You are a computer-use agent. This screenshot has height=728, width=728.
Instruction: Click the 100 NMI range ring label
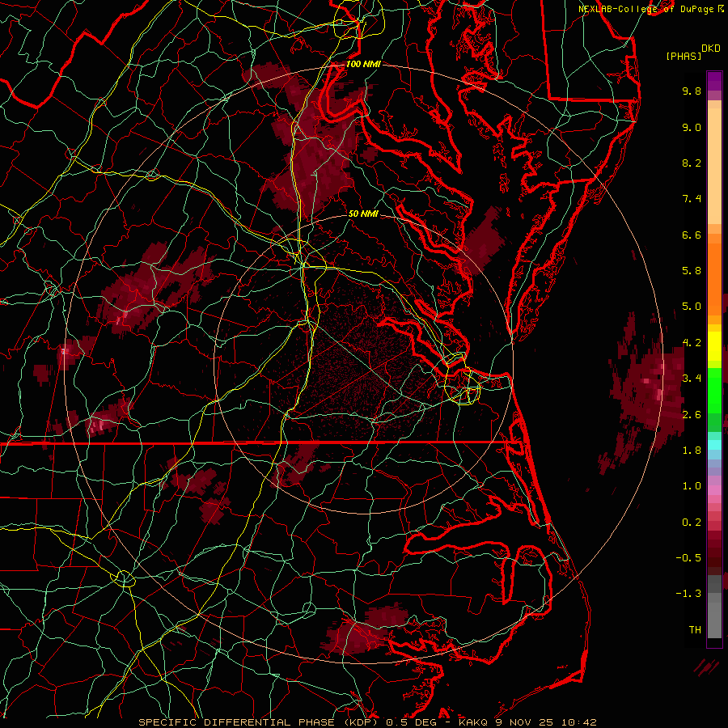click(x=363, y=64)
